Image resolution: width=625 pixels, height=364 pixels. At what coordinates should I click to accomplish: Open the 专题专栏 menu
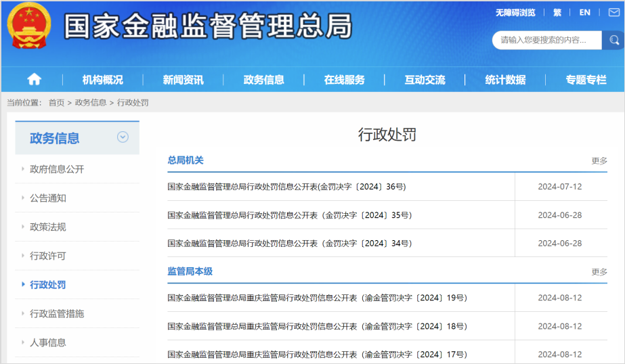pos(586,80)
